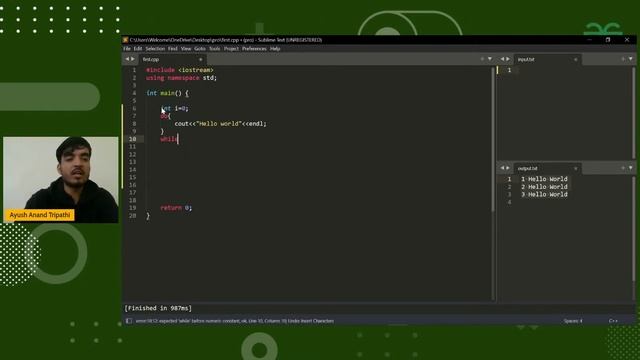This screenshot has width=640, height=360.
Task: Restore down the Sublime Text window
Action: coord(608,40)
